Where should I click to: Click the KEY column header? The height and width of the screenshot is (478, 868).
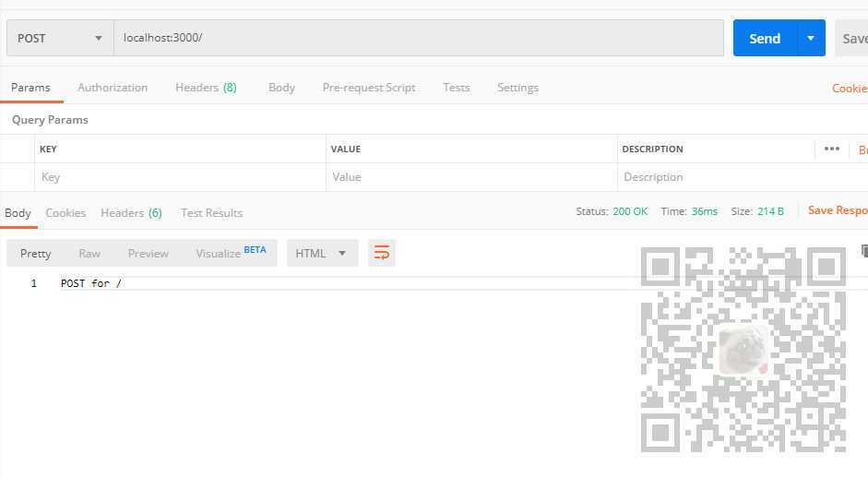click(48, 149)
